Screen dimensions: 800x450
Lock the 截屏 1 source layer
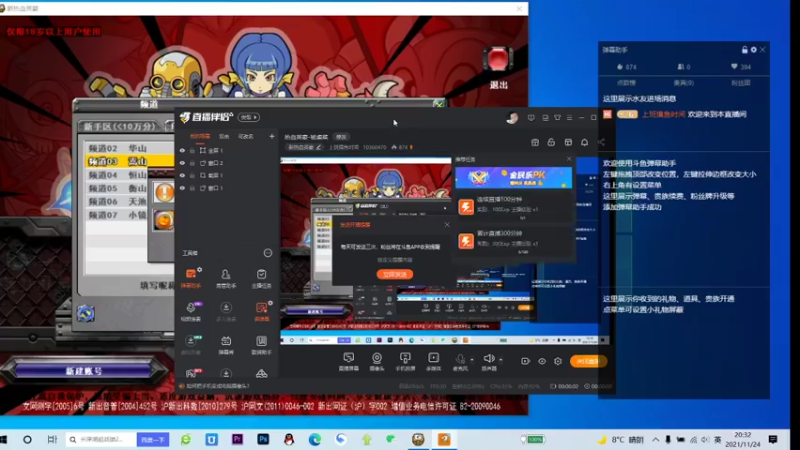pyautogui.click(x=192, y=176)
